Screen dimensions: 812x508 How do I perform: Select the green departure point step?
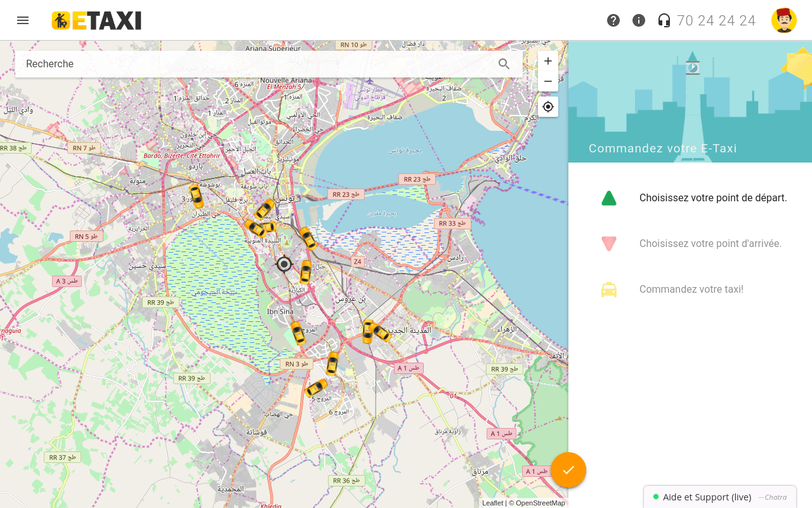(609, 198)
